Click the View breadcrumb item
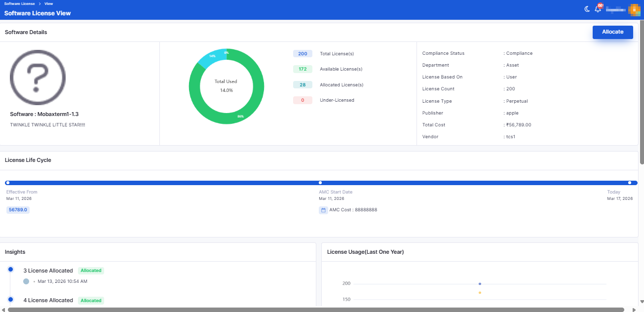 (48, 3)
